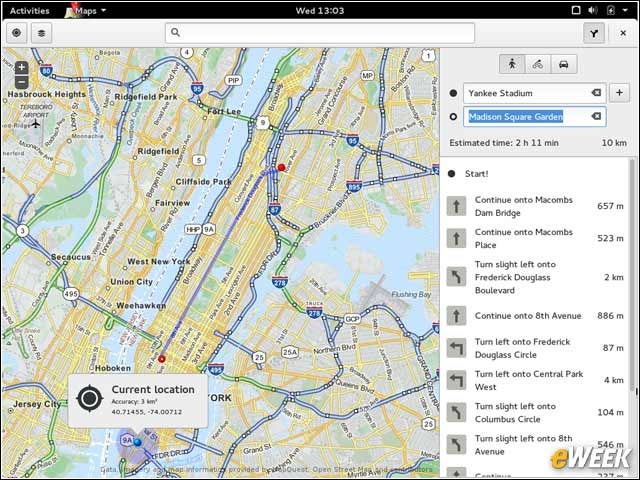Select bicycle as transport mode

(x=538, y=64)
